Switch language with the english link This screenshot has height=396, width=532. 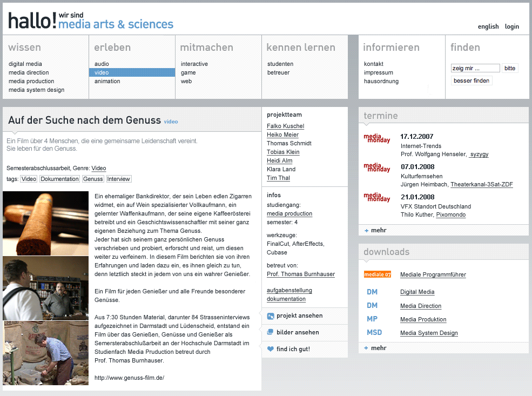click(488, 26)
